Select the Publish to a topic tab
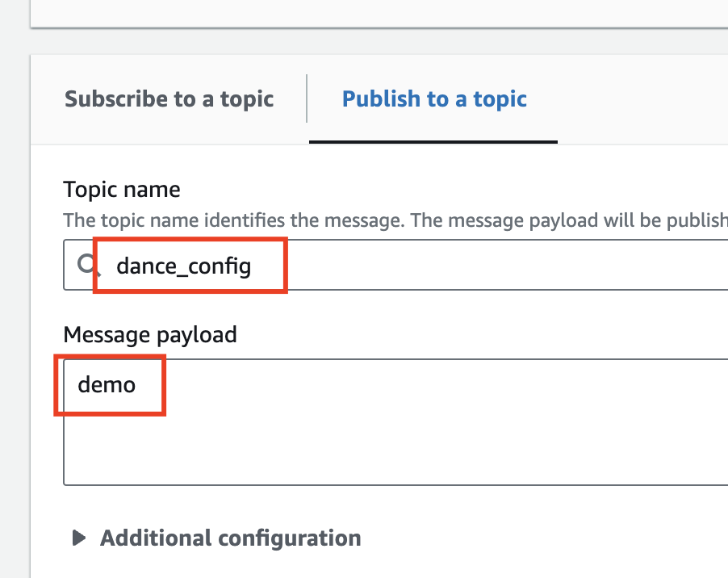The image size is (728, 578). pyautogui.click(x=433, y=98)
